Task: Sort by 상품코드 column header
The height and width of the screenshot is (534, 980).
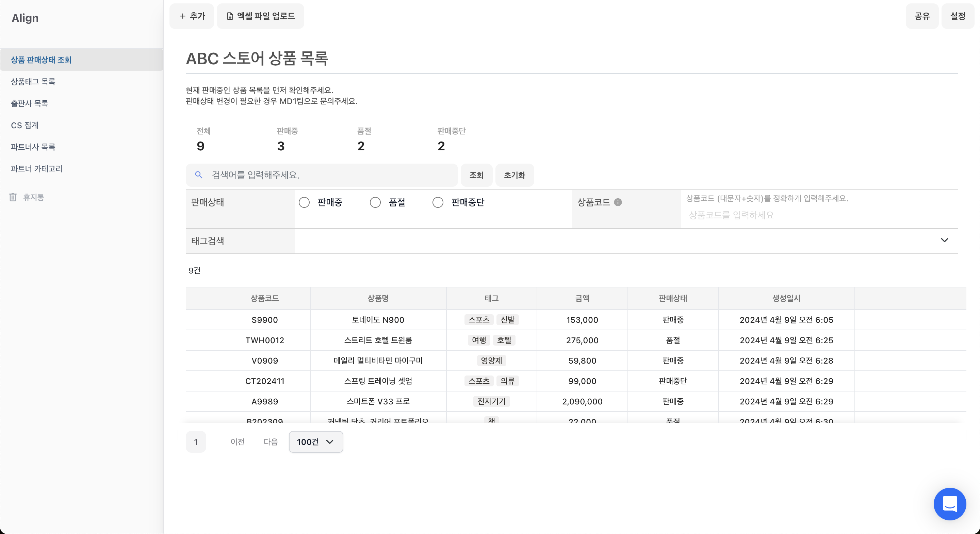Action: [264, 299]
